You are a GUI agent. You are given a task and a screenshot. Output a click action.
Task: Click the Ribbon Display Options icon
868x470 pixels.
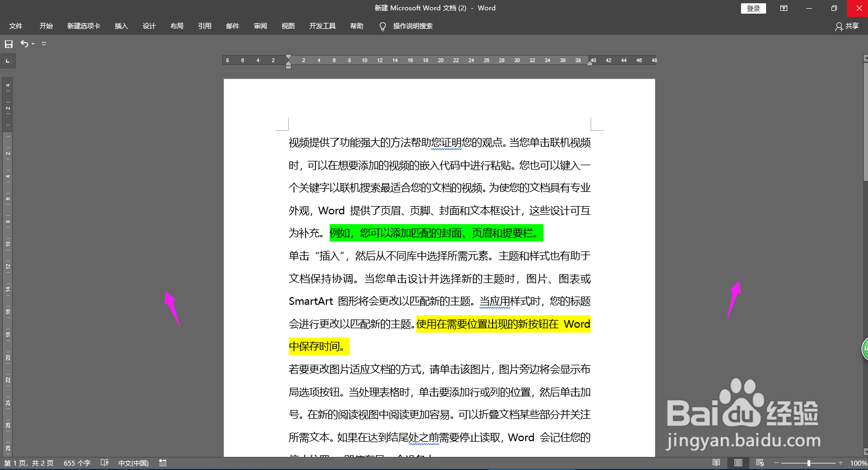pyautogui.click(x=784, y=8)
